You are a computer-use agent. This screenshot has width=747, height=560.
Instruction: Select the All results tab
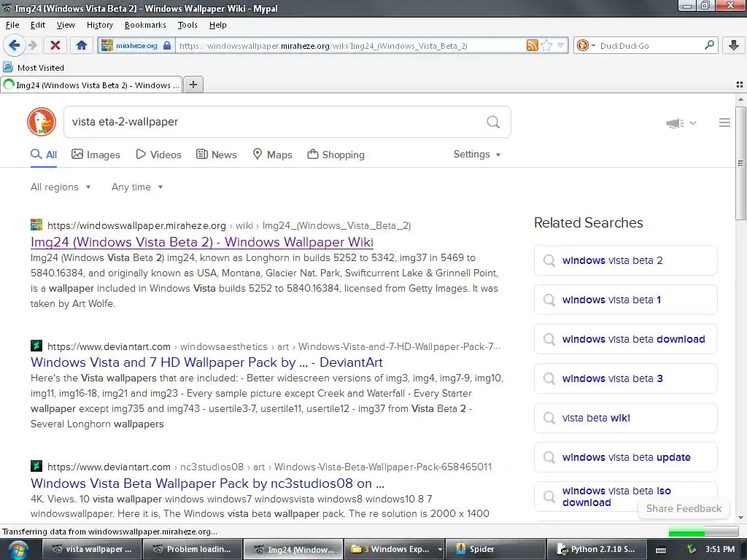[44, 155]
